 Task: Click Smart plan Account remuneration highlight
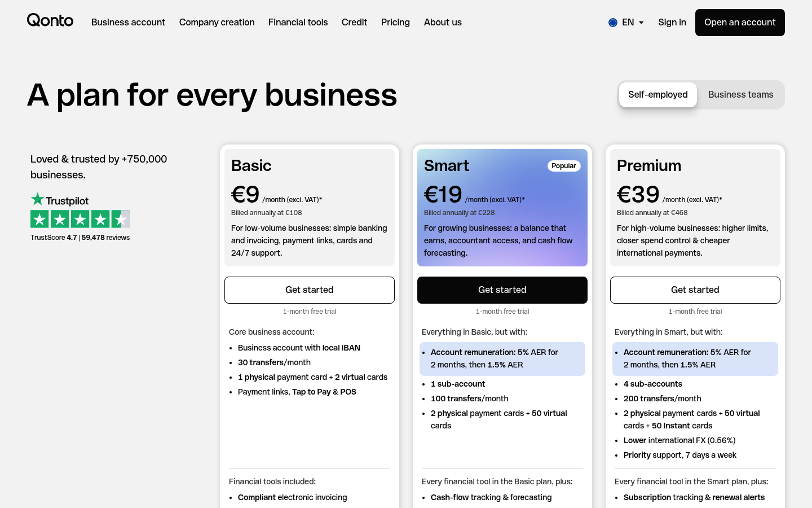coord(502,359)
